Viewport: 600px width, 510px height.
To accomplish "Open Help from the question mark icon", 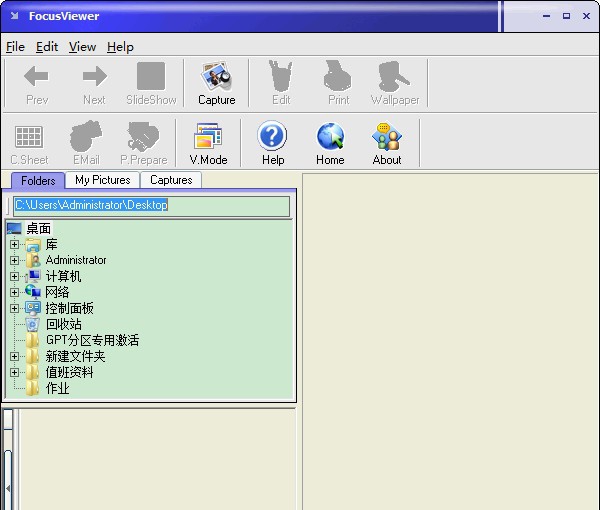I will pos(272,135).
